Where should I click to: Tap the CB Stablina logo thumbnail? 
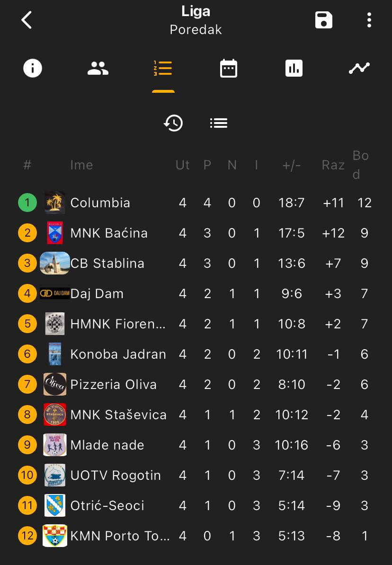55,263
